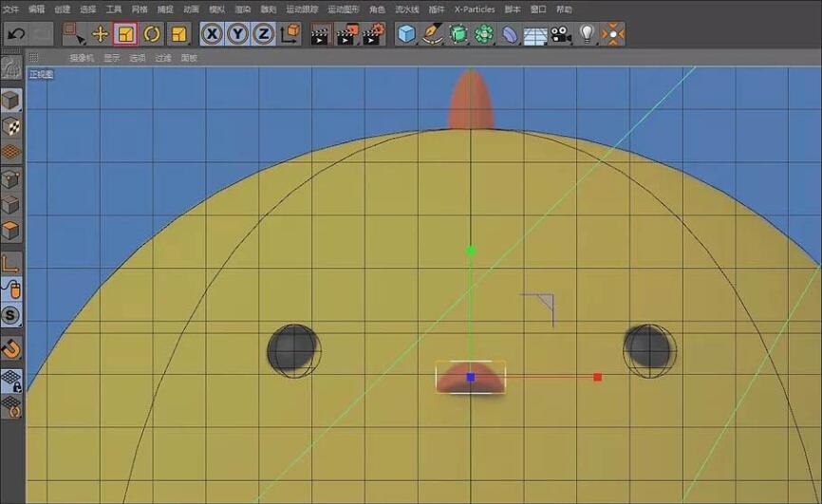The image size is (822, 504).
Task: Toggle Viewport Solo S button
Action: (x=11, y=315)
